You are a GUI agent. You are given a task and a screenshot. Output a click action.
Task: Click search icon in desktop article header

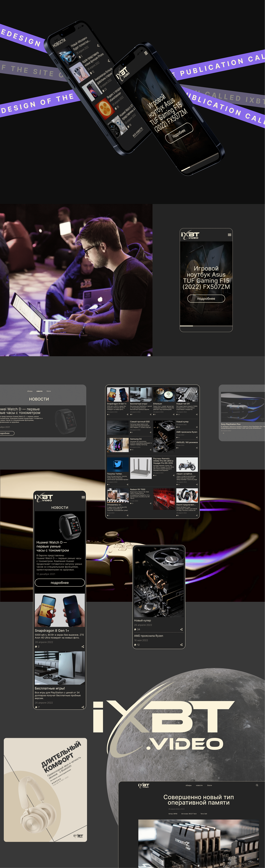257,785
